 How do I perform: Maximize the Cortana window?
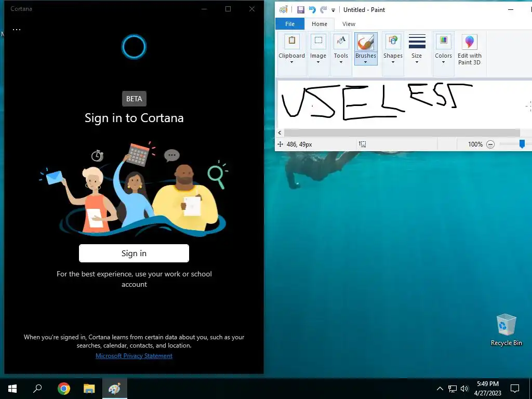pos(228,9)
